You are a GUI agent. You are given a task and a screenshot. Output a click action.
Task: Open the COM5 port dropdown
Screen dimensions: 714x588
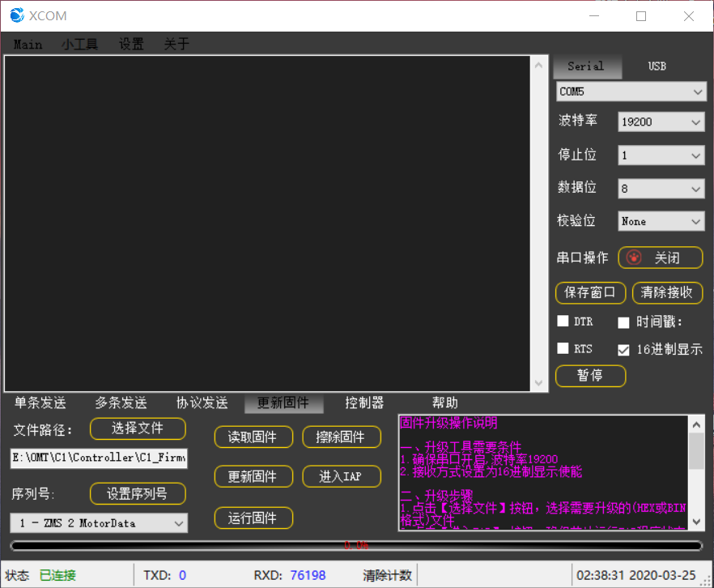pos(631,92)
